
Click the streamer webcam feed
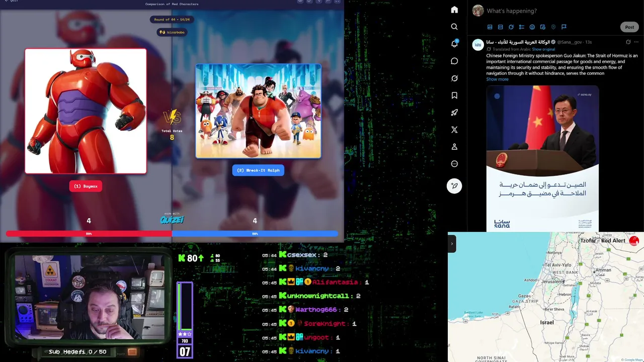(90, 298)
